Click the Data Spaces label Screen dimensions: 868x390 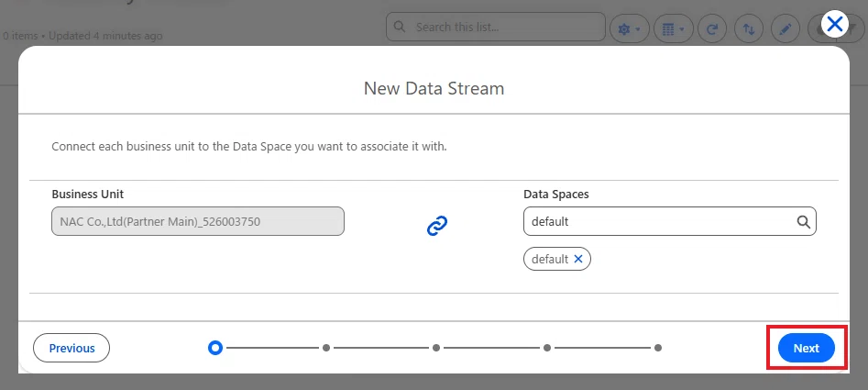[556, 194]
